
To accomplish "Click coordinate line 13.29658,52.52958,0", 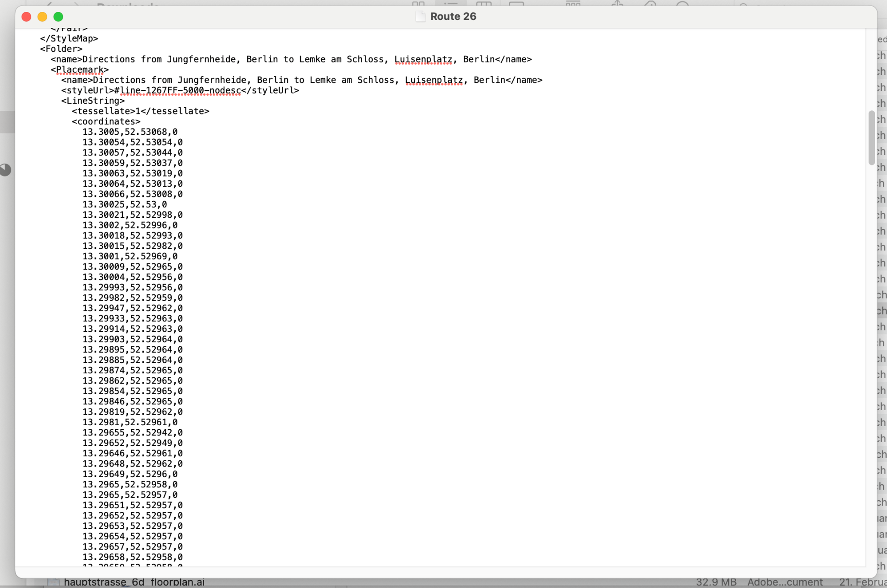I will (x=133, y=557).
